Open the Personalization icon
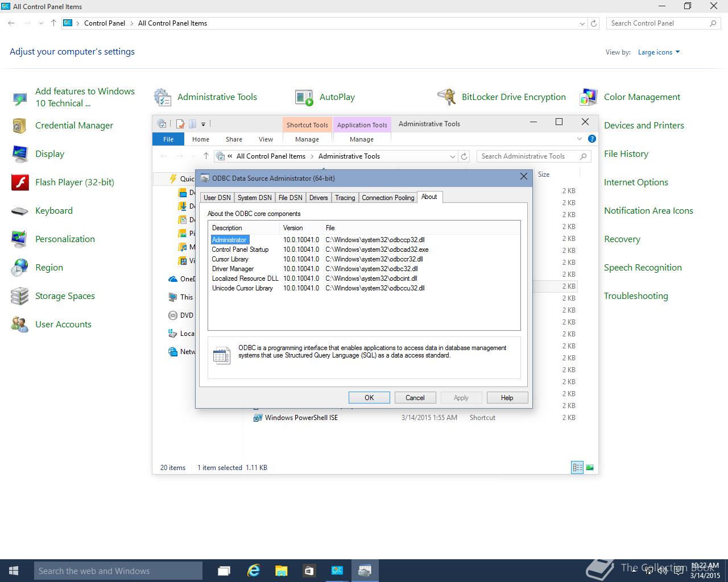Image resolution: width=728 pixels, height=582 pixels. tap(20, 239)
